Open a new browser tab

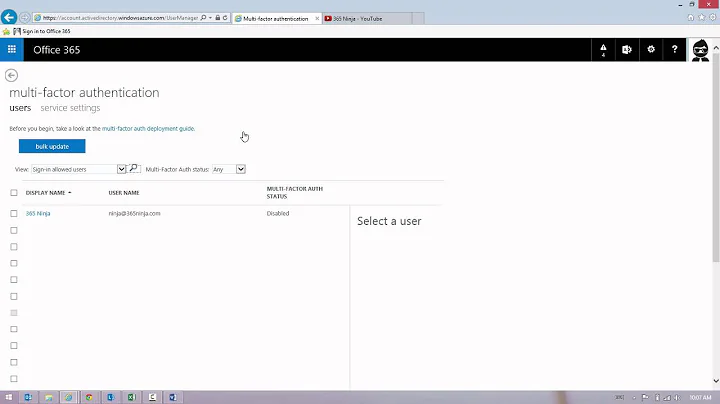tap(418, 19)
